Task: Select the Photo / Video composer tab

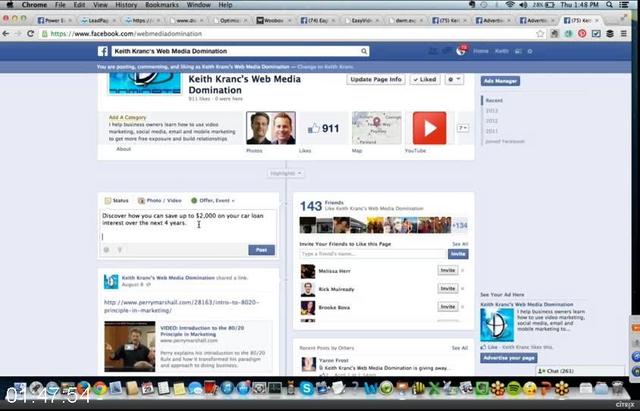Action: point(160,200)
